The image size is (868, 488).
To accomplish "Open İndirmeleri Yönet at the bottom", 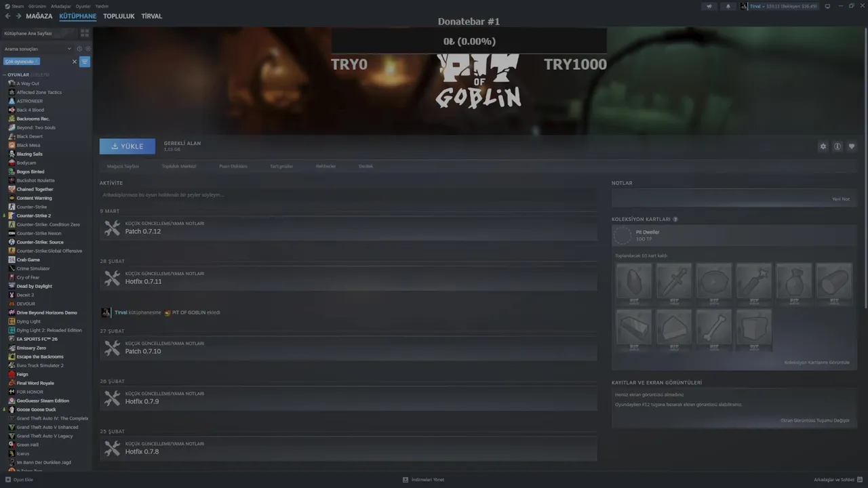I will point(423,480).
